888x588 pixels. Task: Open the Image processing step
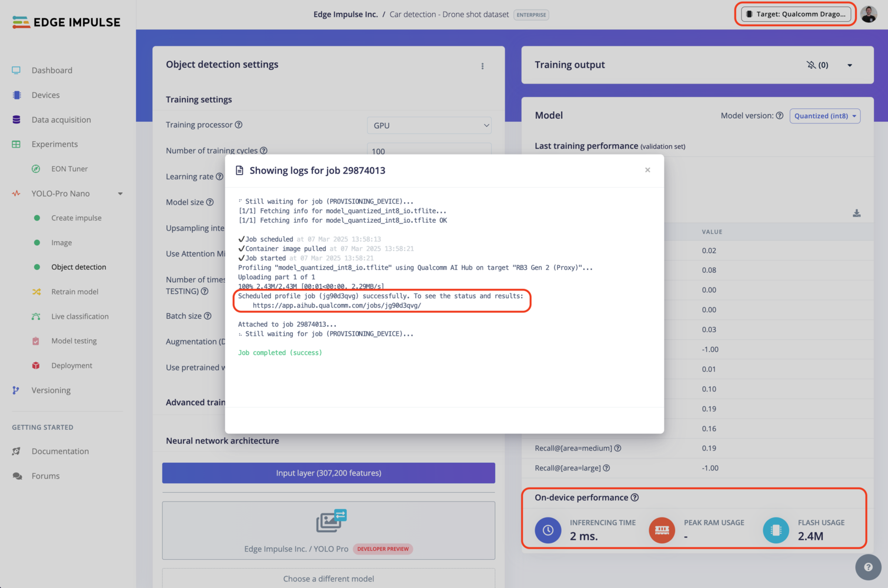pyautogui.click(x=62, y=242)
